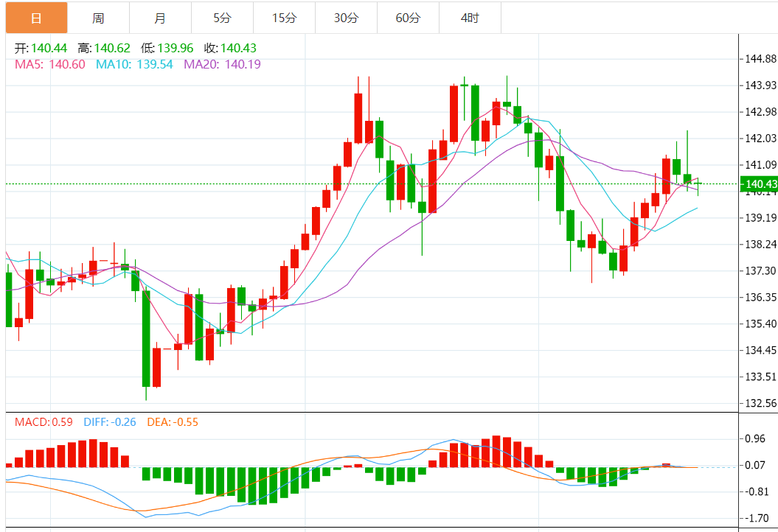Image resolution: width=778 pixels, height=532 pixels.
Task: Click the 137.30 price axis label
Action: [x=760, y=270]
